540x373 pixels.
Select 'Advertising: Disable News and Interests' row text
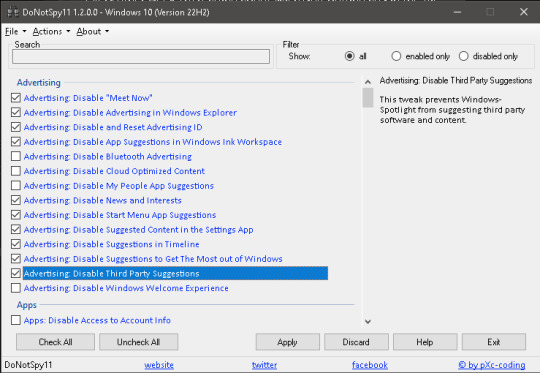[103, 200]
